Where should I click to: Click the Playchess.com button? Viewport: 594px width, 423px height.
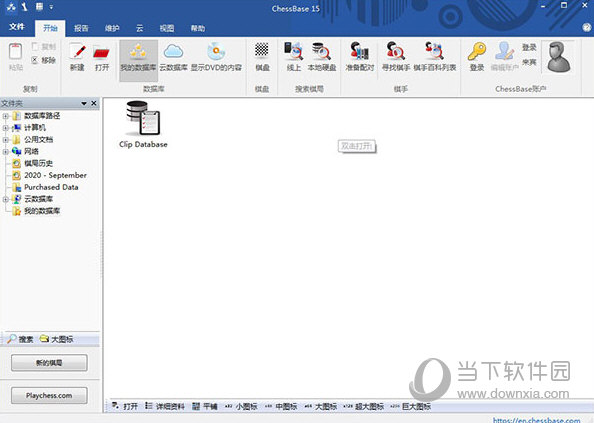click(x=49, y=395)
